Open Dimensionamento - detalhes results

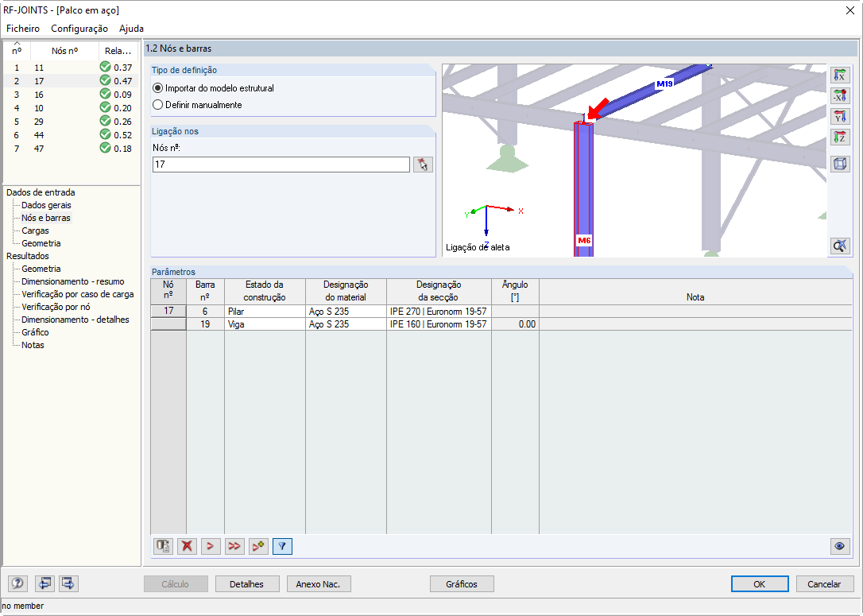tap(75, 320)
